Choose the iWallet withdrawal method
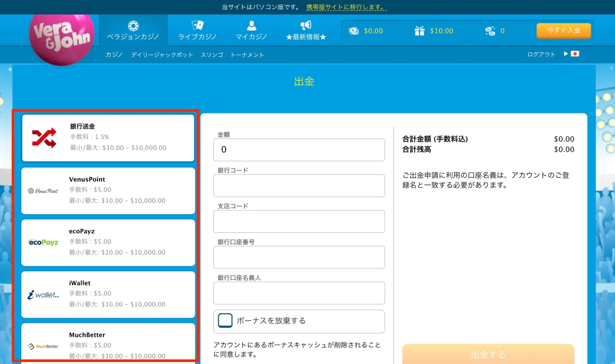 [108, 295]
